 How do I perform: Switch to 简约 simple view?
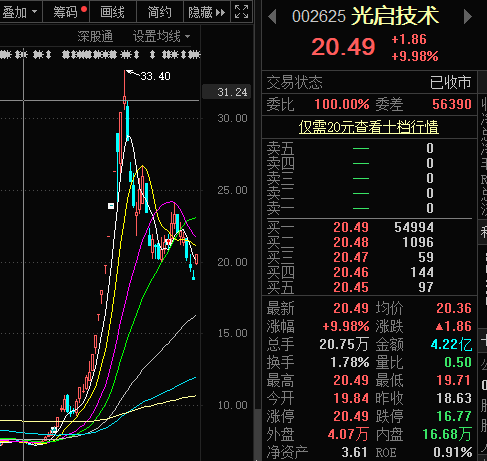(x=159, y=12)
